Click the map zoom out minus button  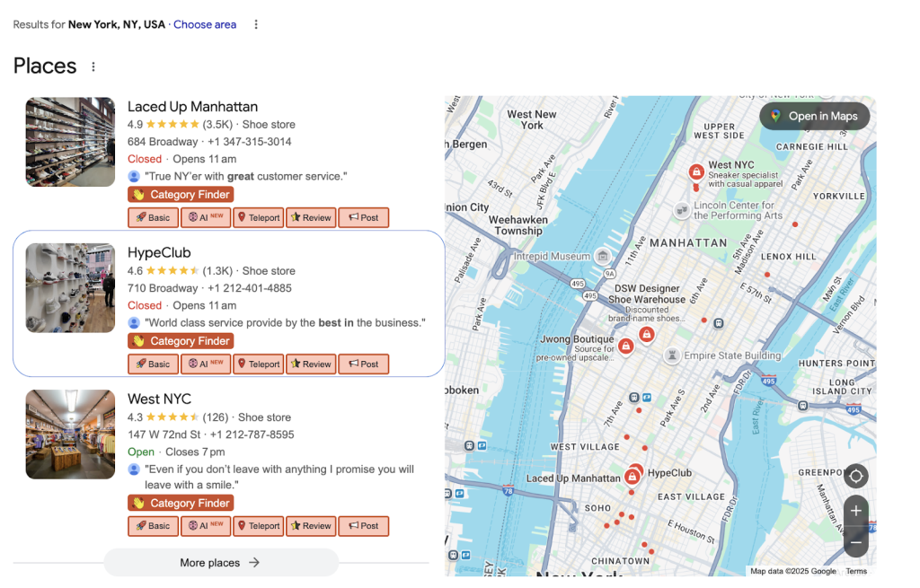click(x=855, y=542)
